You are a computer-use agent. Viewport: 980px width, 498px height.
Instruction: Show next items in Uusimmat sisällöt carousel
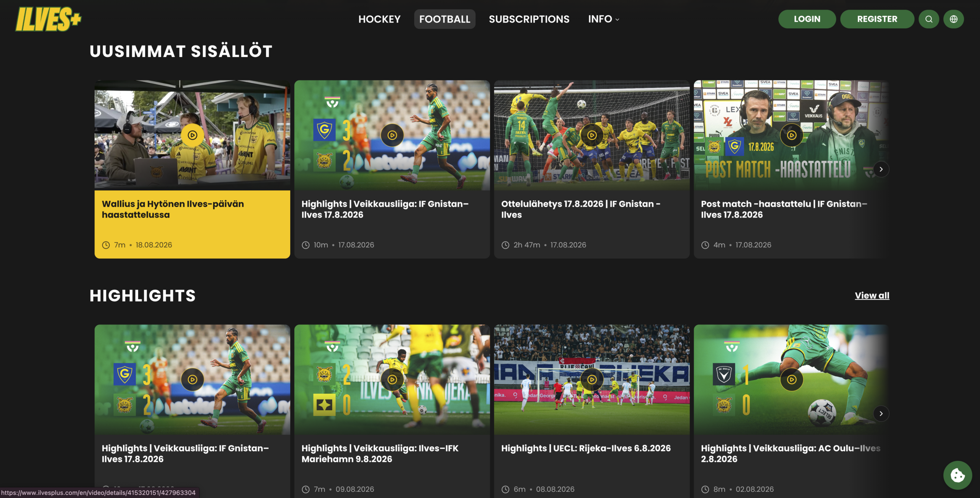click(x=881, y=169)
